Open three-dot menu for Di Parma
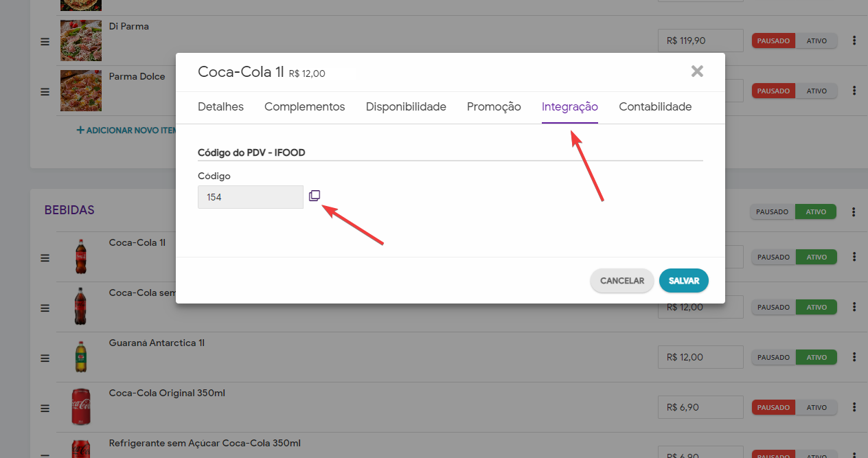 (x=854, y=41)
